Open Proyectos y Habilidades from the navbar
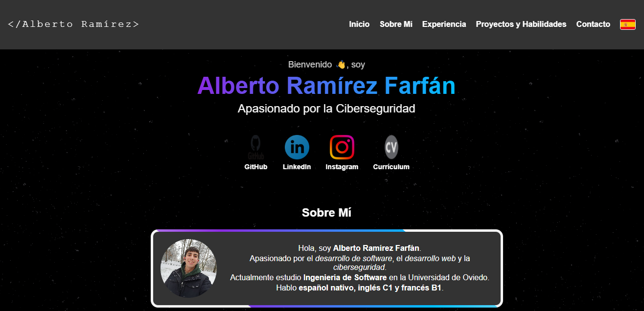Viewport: 644px width, 311px height. (x=521, y=24)
